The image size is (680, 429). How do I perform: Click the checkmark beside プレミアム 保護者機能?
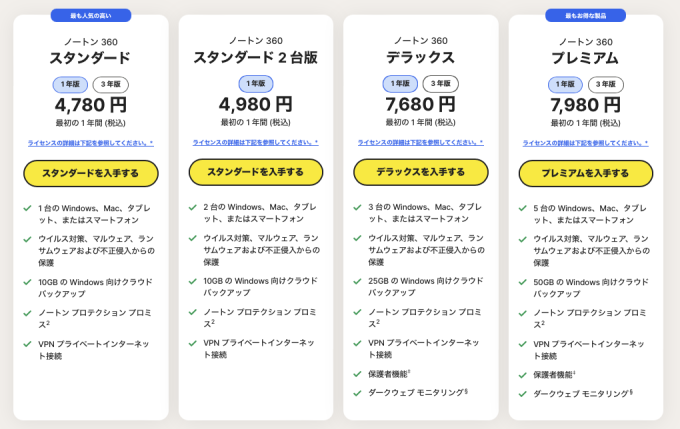[523, 374]
